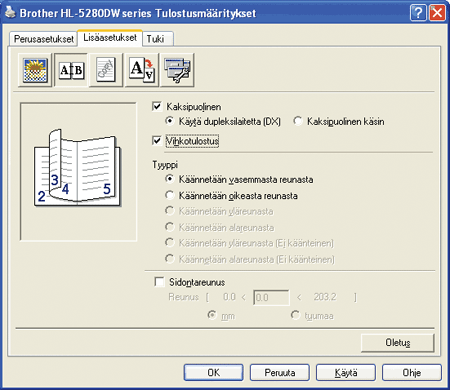This screenshot has width=450, height=390.
Task: Choose Käännetään vasemmasta reunasta option
Action: click(x=170, y=179)
